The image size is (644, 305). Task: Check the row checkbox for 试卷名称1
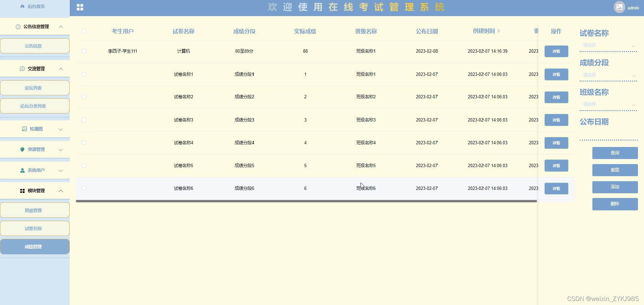[x=84, y=74]
